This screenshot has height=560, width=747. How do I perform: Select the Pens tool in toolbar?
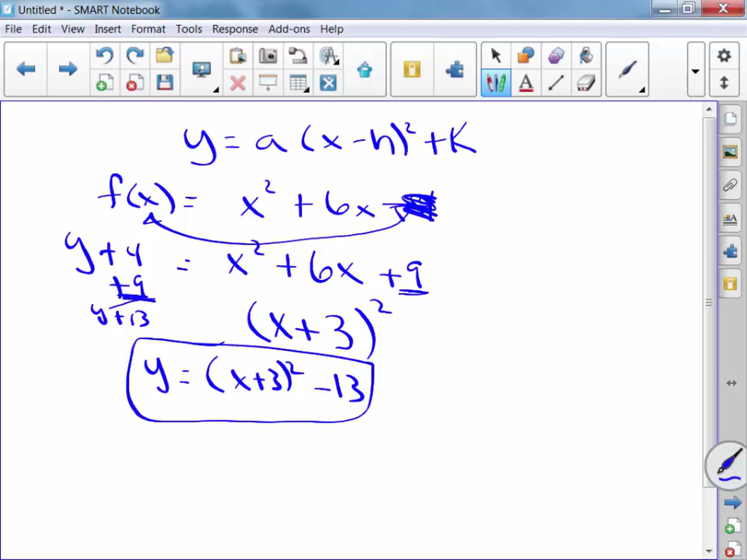point(496,83)
